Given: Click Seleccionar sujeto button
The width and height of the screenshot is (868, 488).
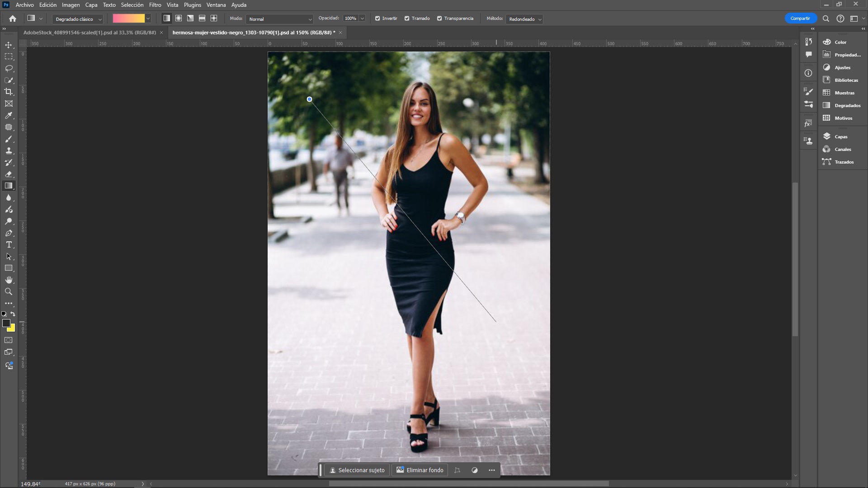Looking at the screenshot, I should point(357,470).
